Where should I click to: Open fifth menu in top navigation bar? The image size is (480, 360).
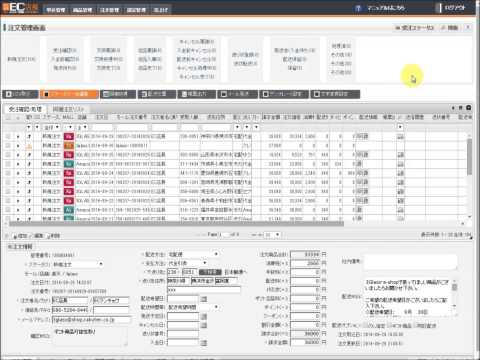(x=161, y=10)
